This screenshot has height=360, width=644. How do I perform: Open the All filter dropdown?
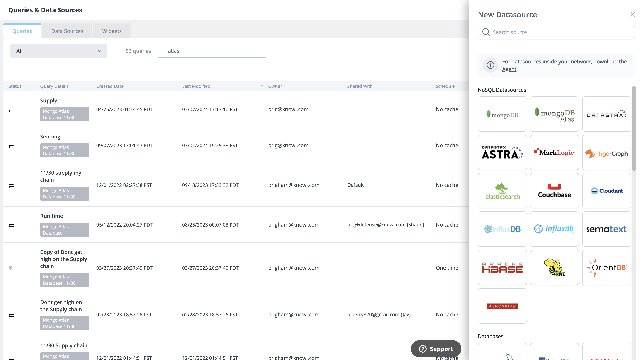point(59,51)
